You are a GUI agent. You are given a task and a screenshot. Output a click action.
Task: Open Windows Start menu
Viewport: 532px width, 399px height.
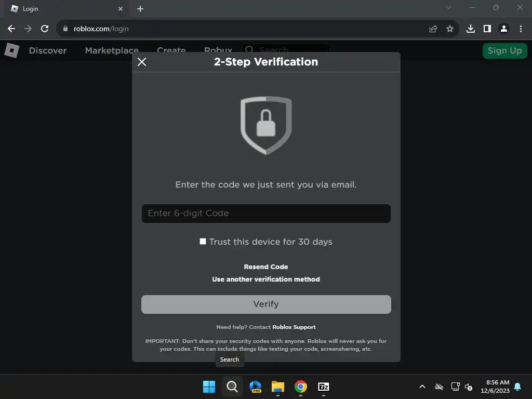pyautogui.click(x=209, y=387)
